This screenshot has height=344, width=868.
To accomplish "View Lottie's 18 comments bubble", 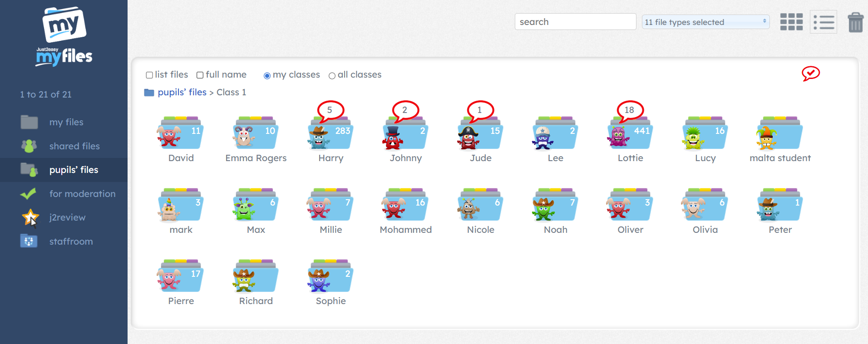I will (630, 110).
